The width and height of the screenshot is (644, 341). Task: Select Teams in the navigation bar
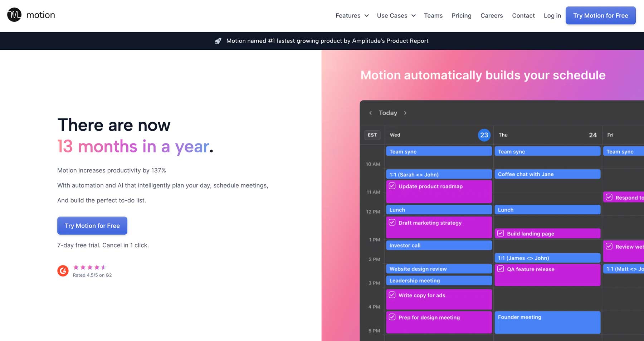(x=433, y=15)
